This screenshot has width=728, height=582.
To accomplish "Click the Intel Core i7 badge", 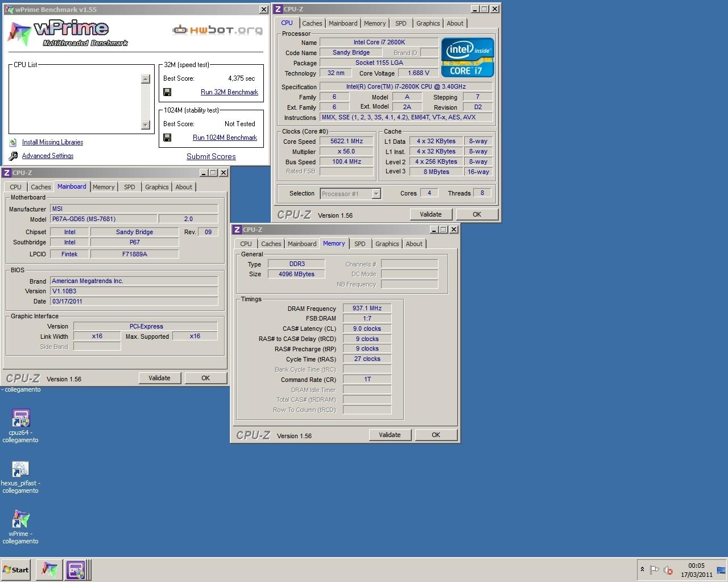I will click(x=468, y=57).
